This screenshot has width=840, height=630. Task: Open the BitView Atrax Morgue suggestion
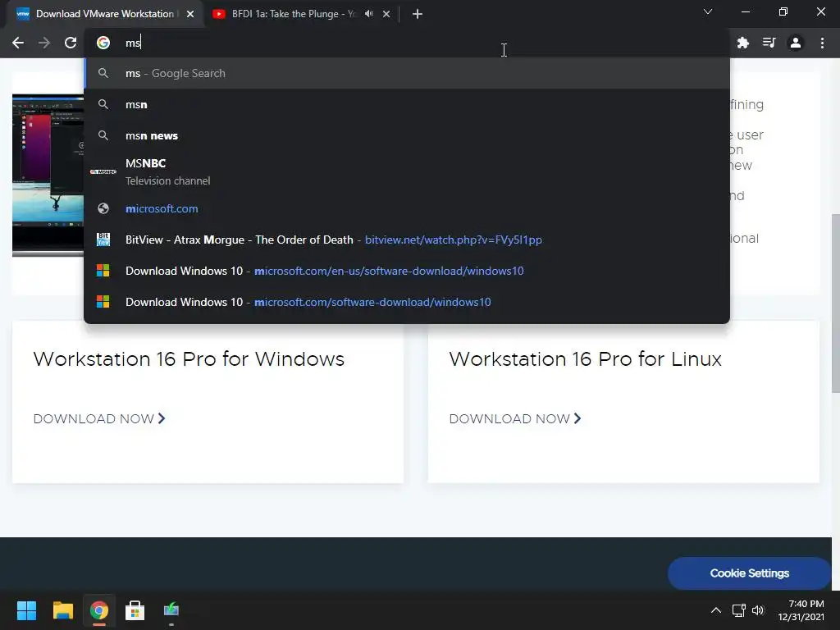407,240
